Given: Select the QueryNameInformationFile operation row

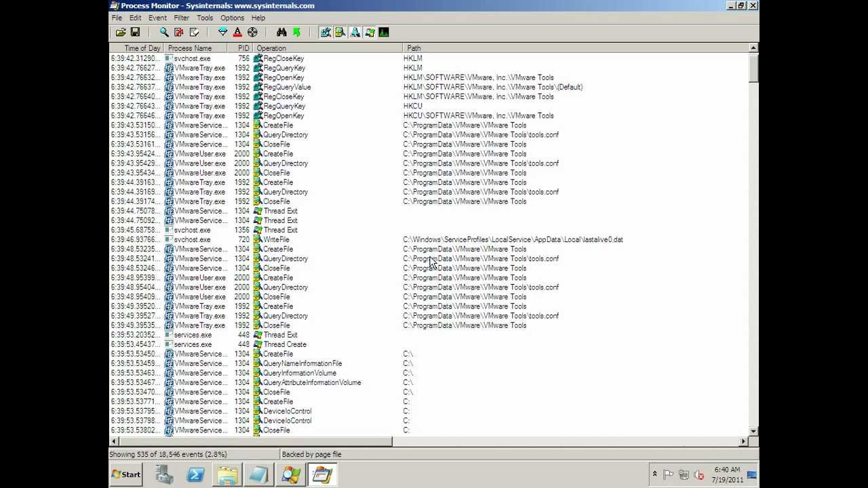Looking at the screenshot, I should (429, 363).
